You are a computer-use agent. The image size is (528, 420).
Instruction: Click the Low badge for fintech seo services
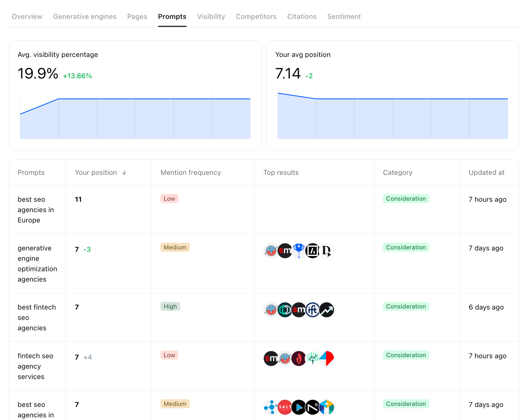(169, 355)
